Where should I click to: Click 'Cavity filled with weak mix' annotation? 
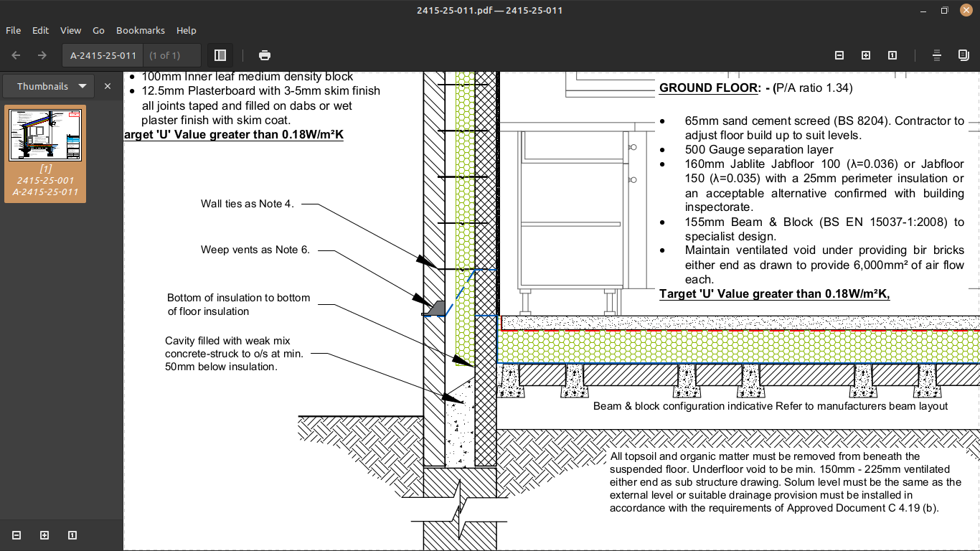click(227, 341)
